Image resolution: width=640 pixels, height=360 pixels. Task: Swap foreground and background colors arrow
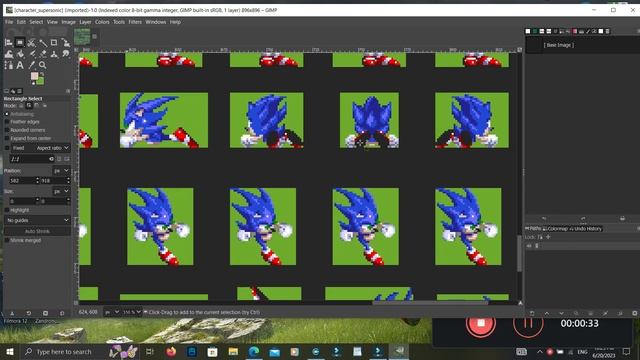tap(42, 74)
